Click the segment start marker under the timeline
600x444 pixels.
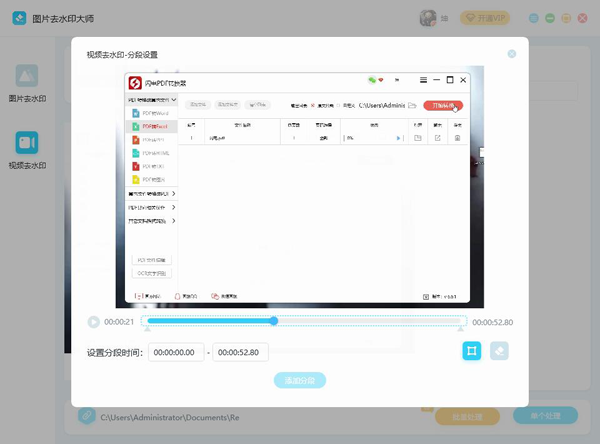[146, 330]
